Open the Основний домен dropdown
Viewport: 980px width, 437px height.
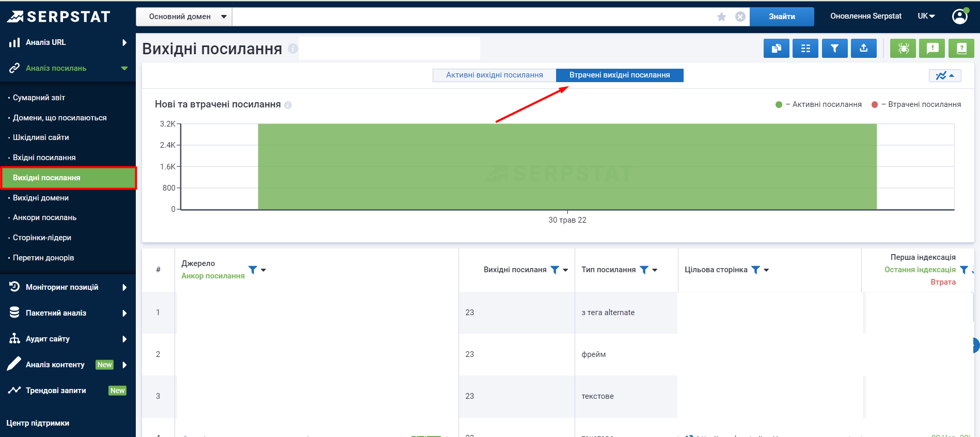(x=184, y=17)
